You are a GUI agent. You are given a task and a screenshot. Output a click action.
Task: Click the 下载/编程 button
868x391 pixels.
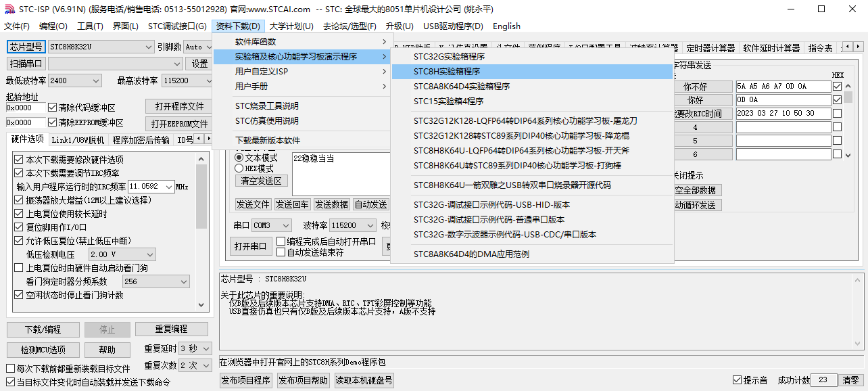(x=43, y=329)
